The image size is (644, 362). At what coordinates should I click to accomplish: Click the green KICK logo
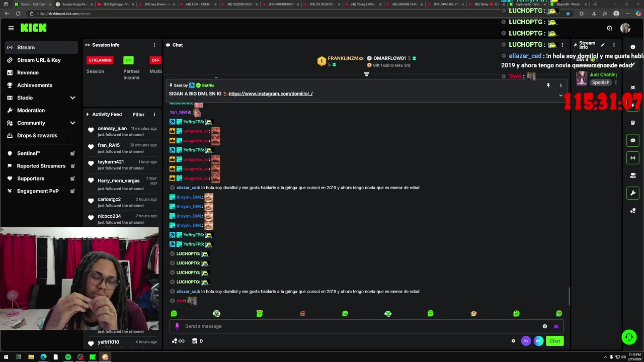click(34, 28)
